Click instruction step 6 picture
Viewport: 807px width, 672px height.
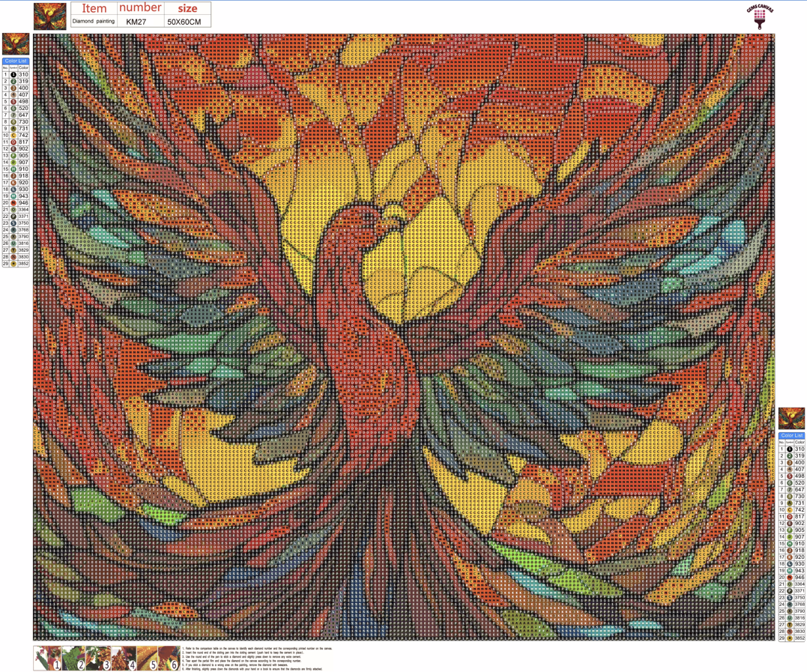pos(169,658)
